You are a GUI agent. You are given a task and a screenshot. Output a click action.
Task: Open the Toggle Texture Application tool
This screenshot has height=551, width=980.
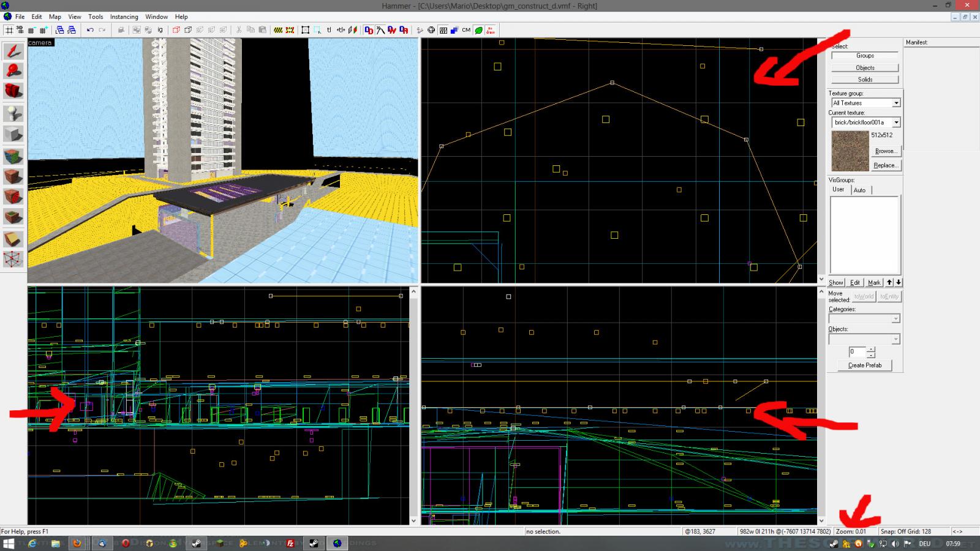coord(13,156)
